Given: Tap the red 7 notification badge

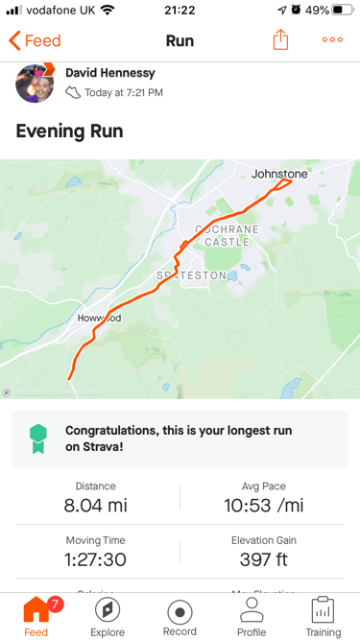Looking at the screenshot, I should pyautogui.click(x=55, y=604).
